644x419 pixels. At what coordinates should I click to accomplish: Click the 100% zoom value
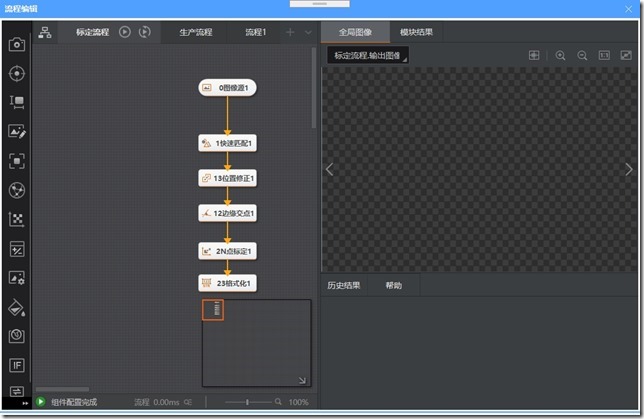tap(299, 402)
